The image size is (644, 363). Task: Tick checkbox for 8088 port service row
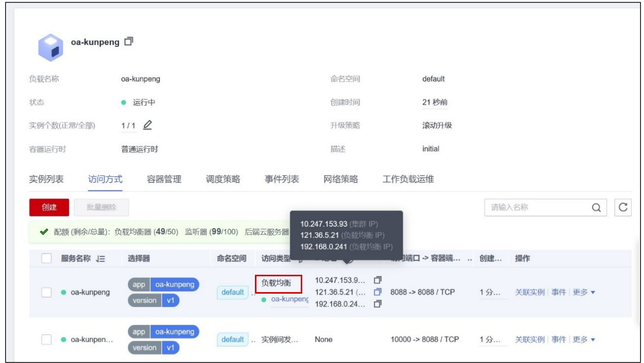[x=47, y=292]
